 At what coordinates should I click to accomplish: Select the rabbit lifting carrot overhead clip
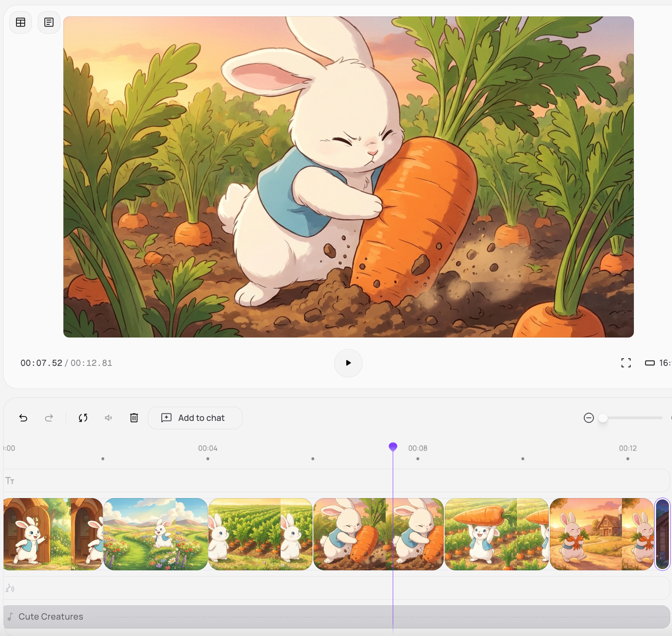click(496, 534)
